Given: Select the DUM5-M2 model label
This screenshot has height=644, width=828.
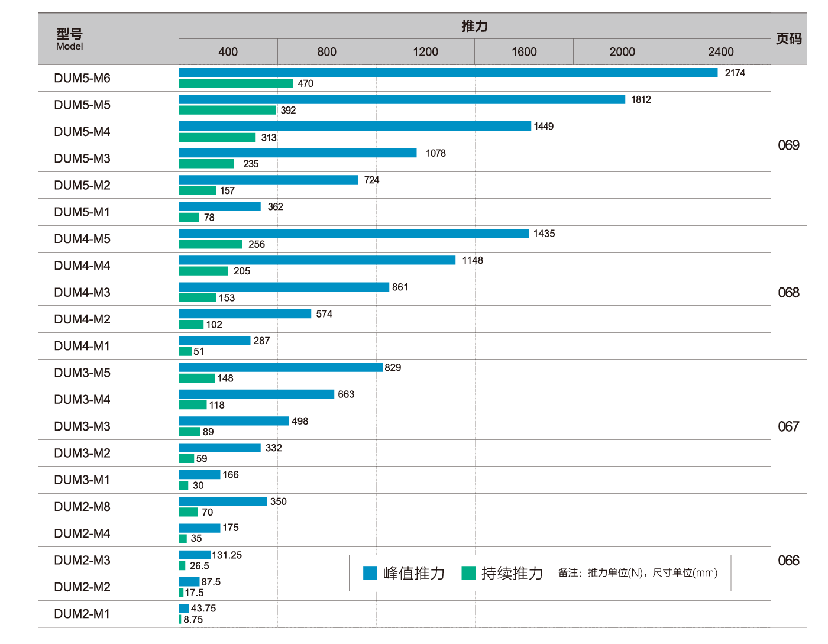Looking at the screenshot, I should pyautogui.click(x=82, y=185).
